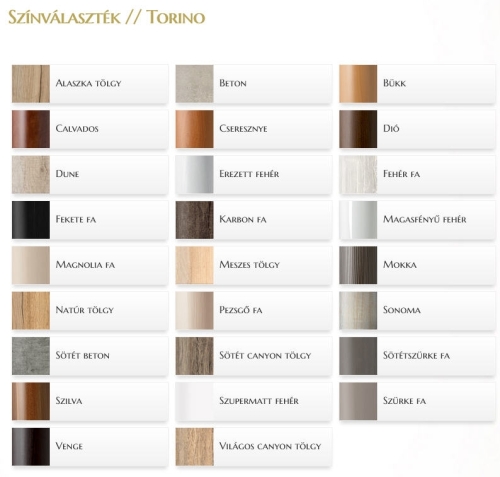Click the 'Dune' label text
Image resolution: width=500 pixels, height=477 pixels.
[67, 174]
